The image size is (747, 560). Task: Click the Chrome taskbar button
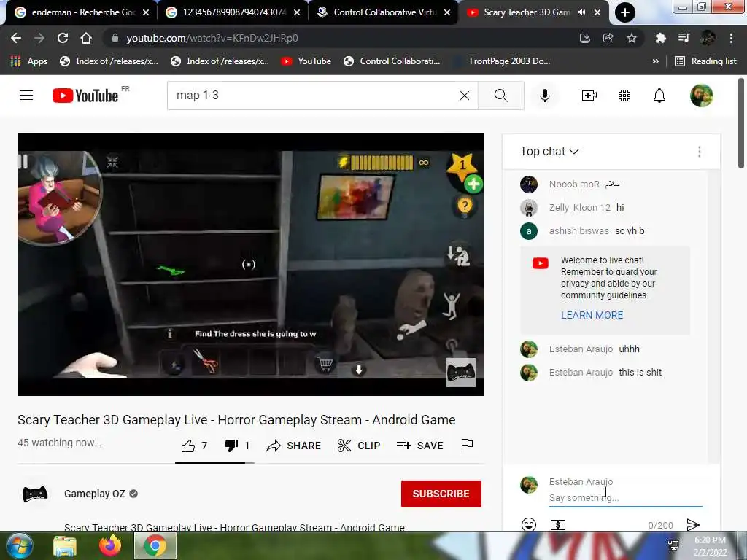click(x=155, y=545)
